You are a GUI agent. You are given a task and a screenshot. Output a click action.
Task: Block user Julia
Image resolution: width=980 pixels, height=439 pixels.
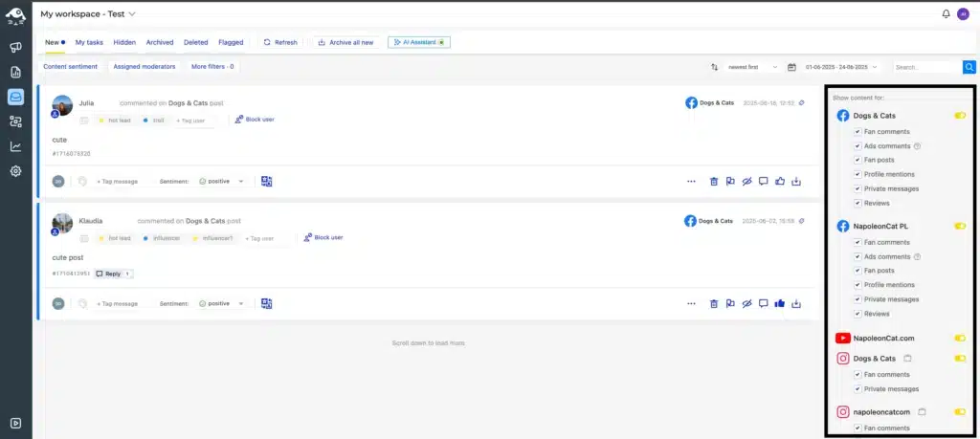[255, 120]
